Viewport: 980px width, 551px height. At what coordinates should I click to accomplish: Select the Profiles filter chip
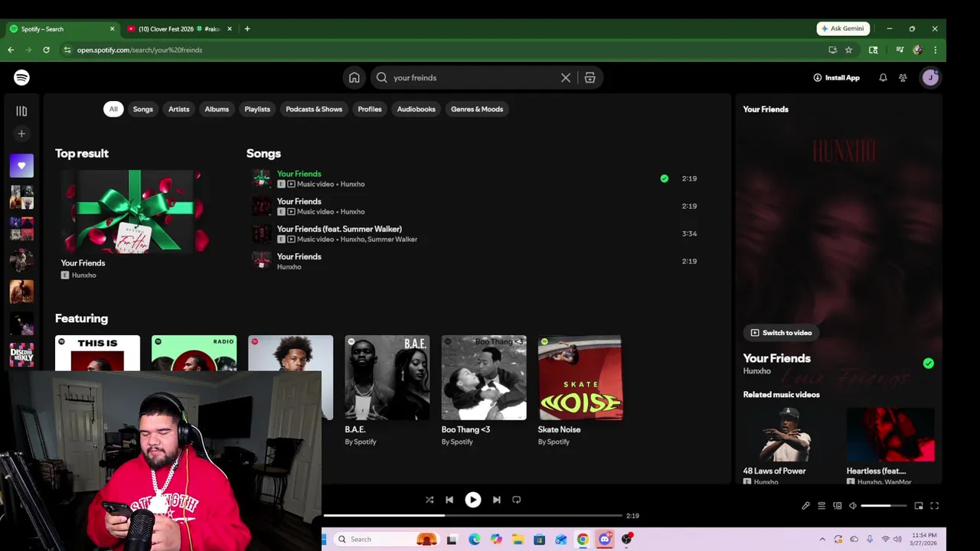370,109
